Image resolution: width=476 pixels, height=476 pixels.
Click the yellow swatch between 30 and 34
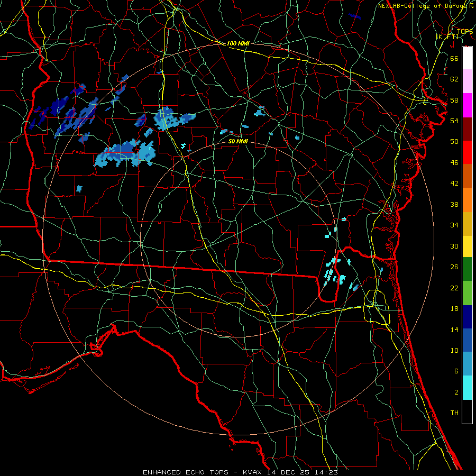(467, 246)
